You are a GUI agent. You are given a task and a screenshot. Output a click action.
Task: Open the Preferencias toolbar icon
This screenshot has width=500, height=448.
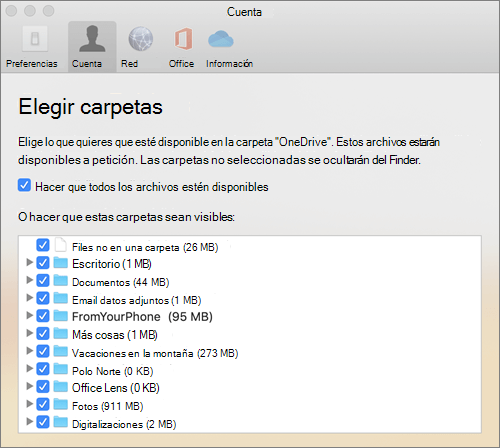35,39
